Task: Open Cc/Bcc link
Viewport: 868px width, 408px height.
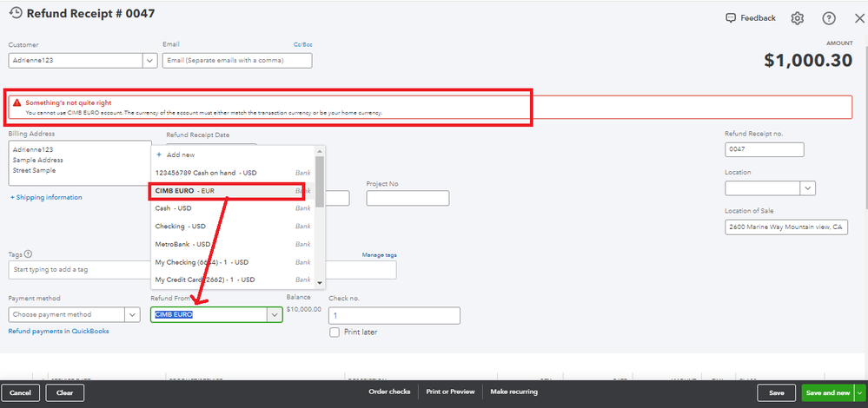Action: click(x=303, y=45)
